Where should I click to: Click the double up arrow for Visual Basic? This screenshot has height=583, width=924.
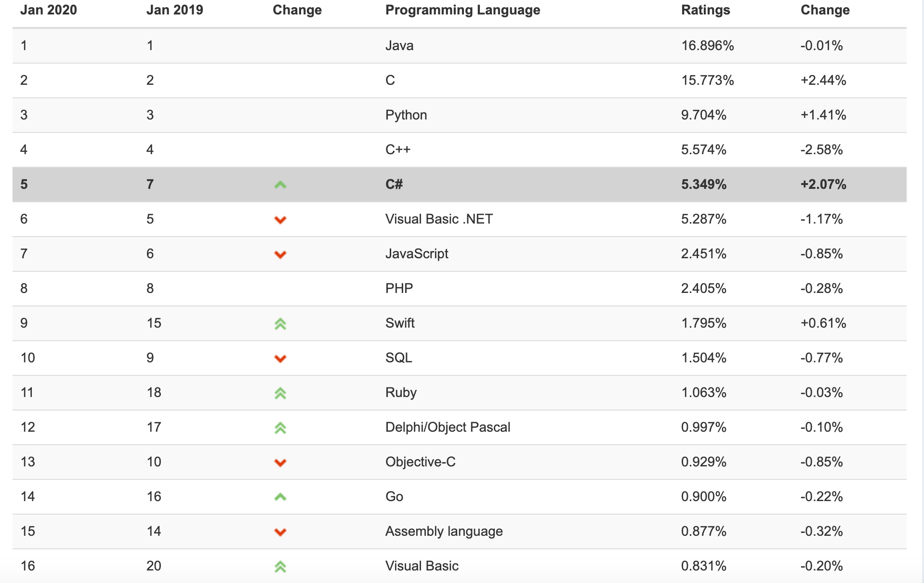click(280, 567)
